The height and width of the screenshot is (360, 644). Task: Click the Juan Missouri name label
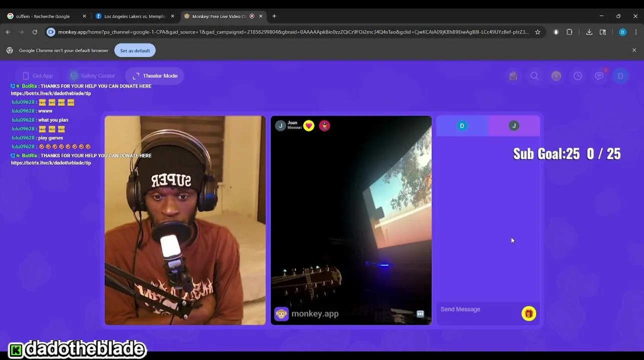294,125
